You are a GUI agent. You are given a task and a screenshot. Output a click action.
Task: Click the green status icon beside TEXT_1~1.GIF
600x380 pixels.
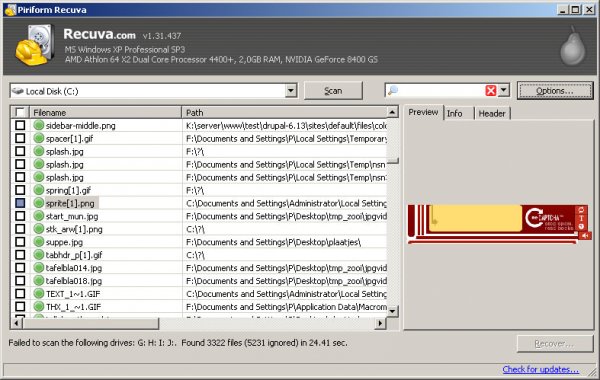[39, 294]
